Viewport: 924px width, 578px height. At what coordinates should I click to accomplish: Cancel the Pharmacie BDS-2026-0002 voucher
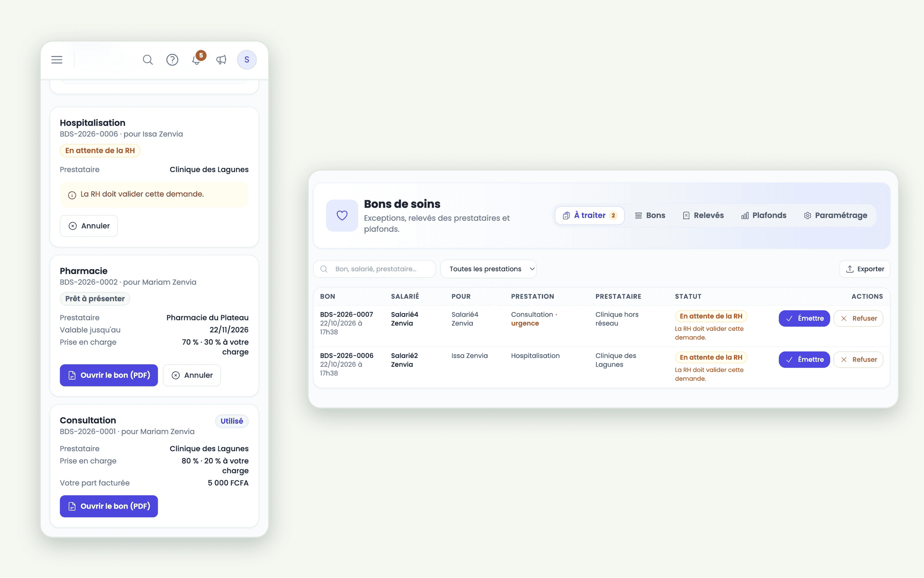[192, 375]
